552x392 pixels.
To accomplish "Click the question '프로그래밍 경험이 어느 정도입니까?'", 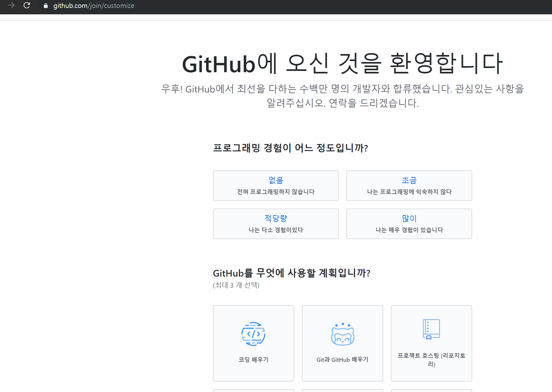I will click(290, 148).
